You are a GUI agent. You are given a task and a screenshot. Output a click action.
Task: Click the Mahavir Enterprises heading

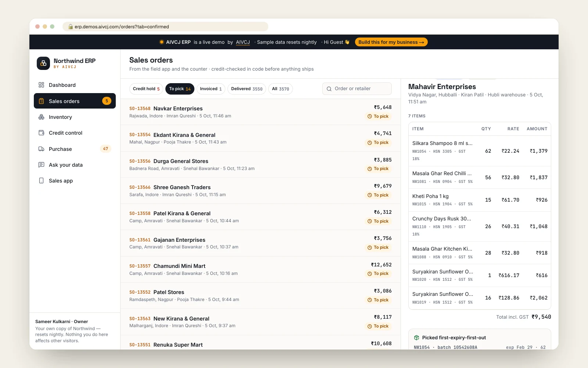click(x=442, y=86)
